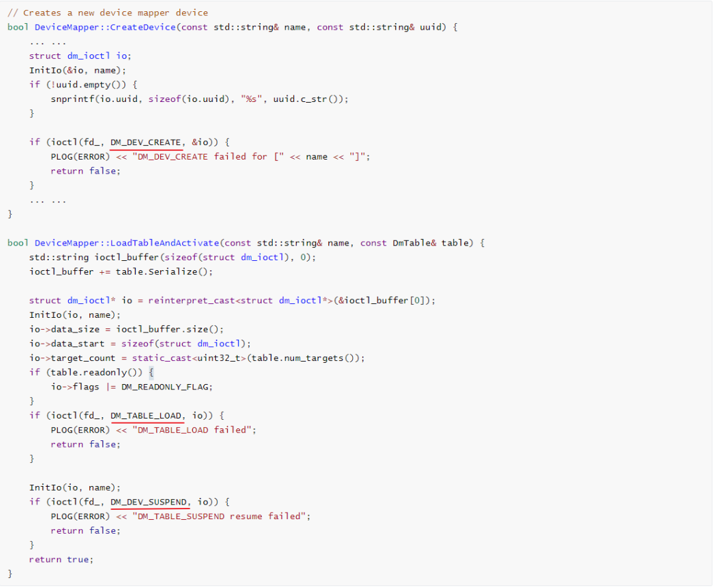Click the underlined DM_DEV_SUSPEND ioctl constant
Viewport: 715px width, 588px height.
149,502
